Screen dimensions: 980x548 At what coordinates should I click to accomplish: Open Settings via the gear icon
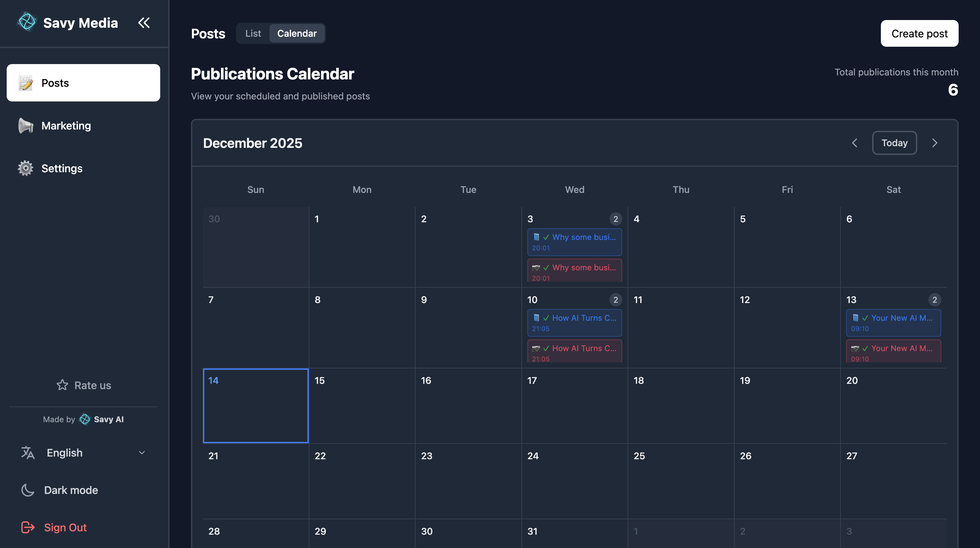point(25,168)
